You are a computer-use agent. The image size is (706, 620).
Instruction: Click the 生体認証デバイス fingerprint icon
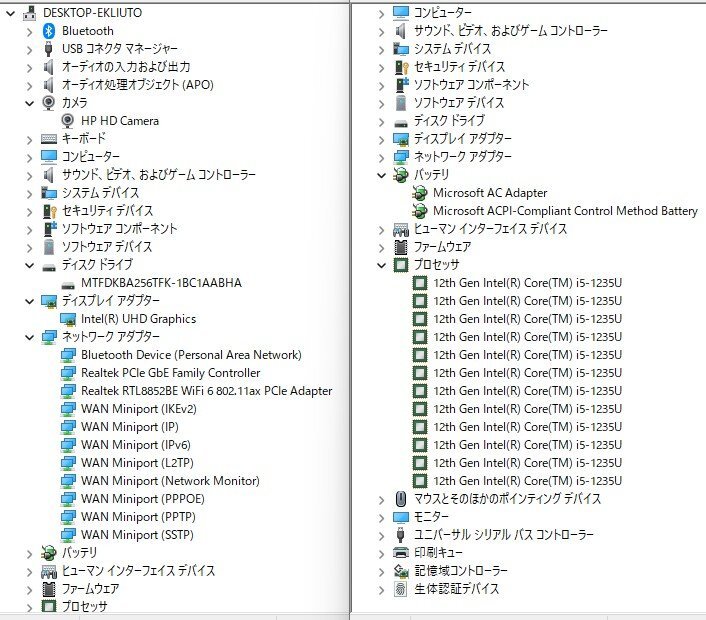click(x=400, y=589)
